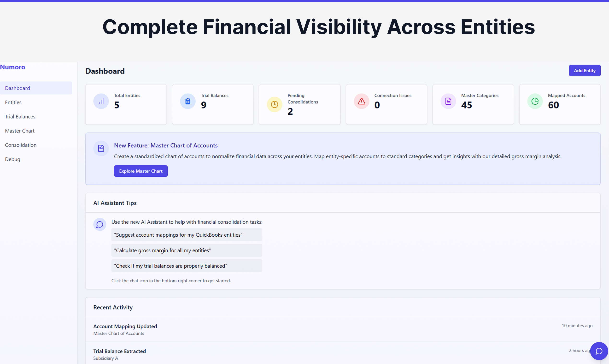Open the floating chat assistant button
The image size is (609, 364).
point(599,351)
